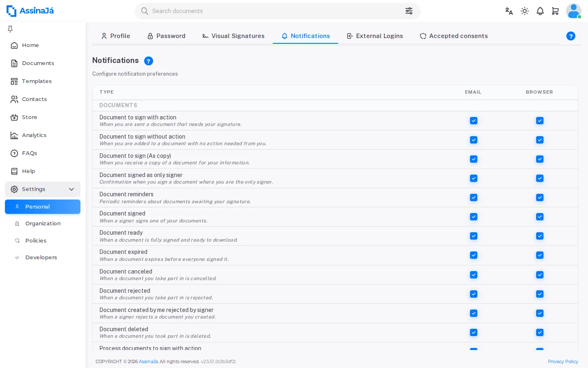Toggle Email checkbox for Document reminders
588x368 pixels.
pos(474,197)
